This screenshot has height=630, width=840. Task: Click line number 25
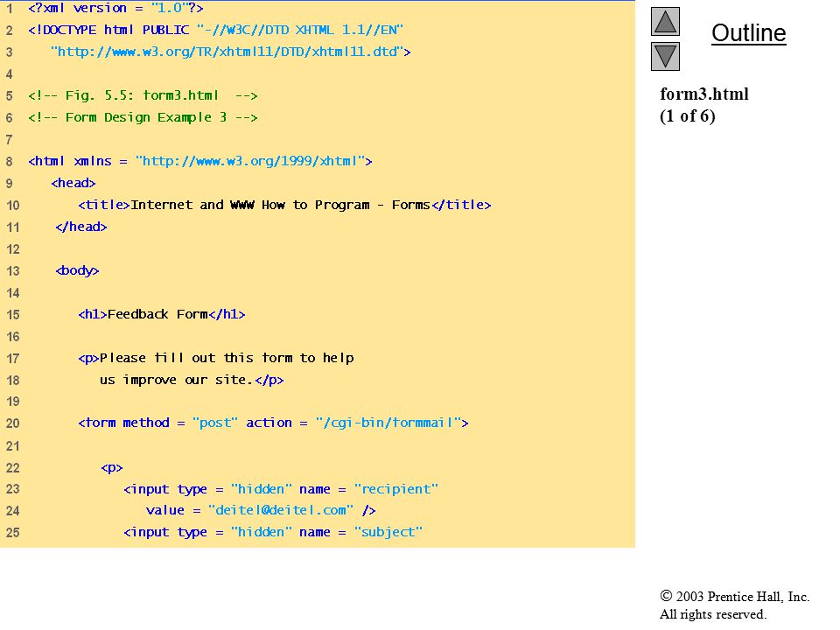(x=13, y=533)
